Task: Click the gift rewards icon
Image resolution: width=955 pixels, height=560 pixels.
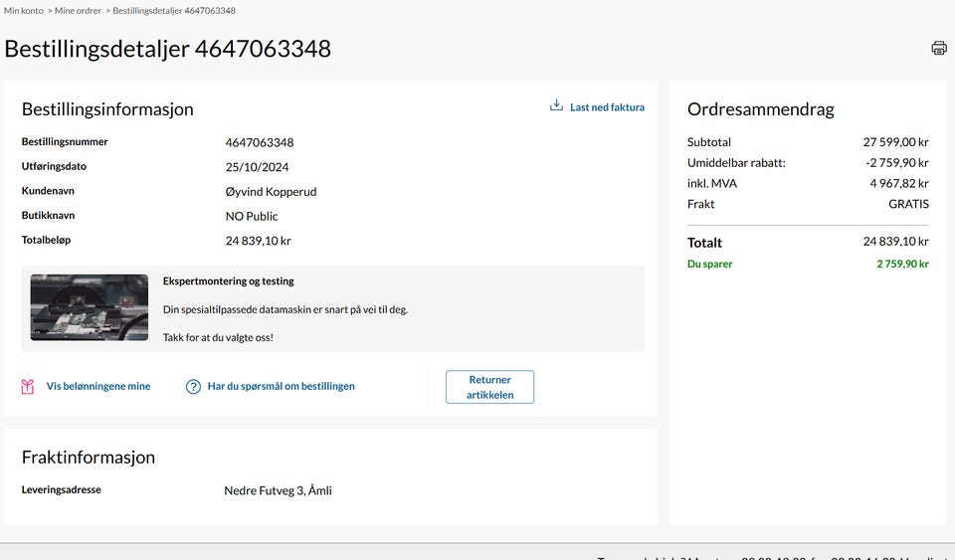Action: pos(28,387)
